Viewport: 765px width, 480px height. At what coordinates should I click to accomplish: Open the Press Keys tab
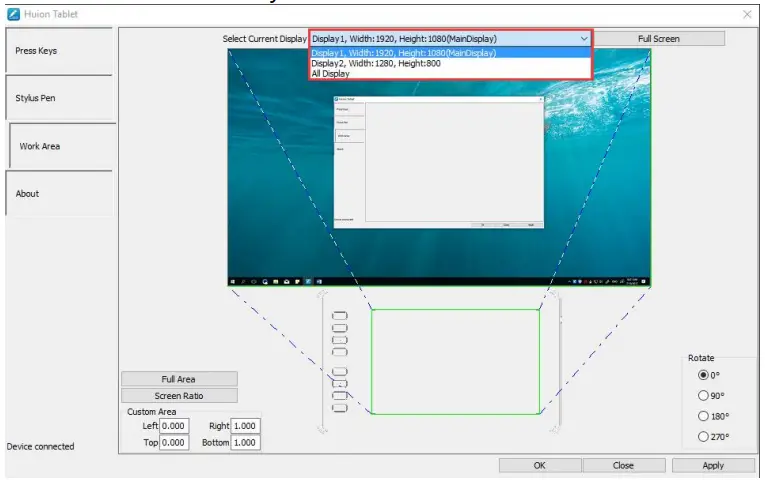tap(59, 51)
